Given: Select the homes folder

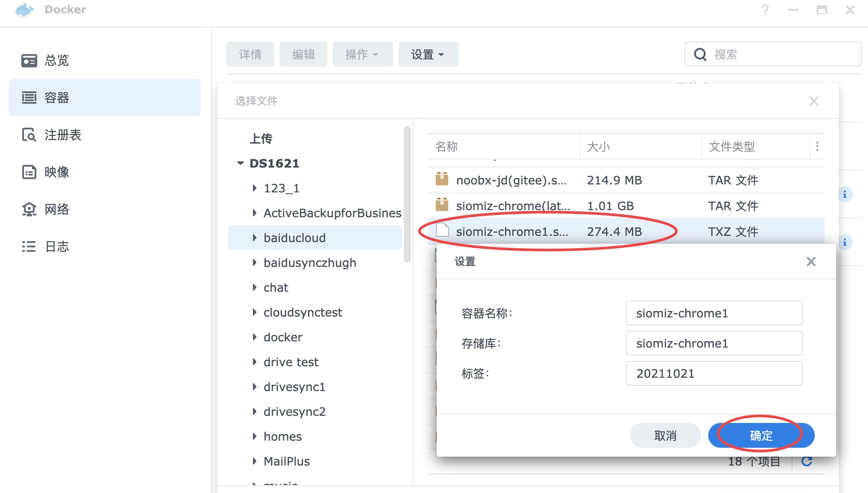Looking at the screenshot, I should (x=283, y=436).
